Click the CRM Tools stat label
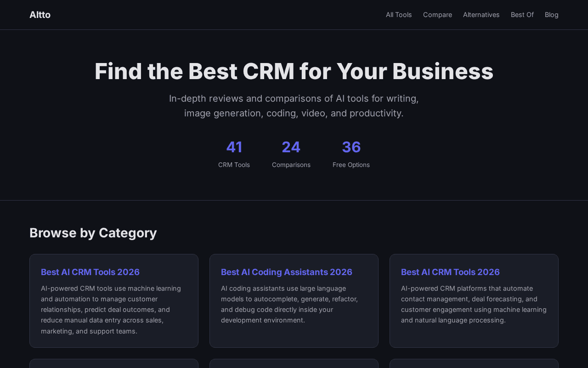 click(x=234, y=165)
